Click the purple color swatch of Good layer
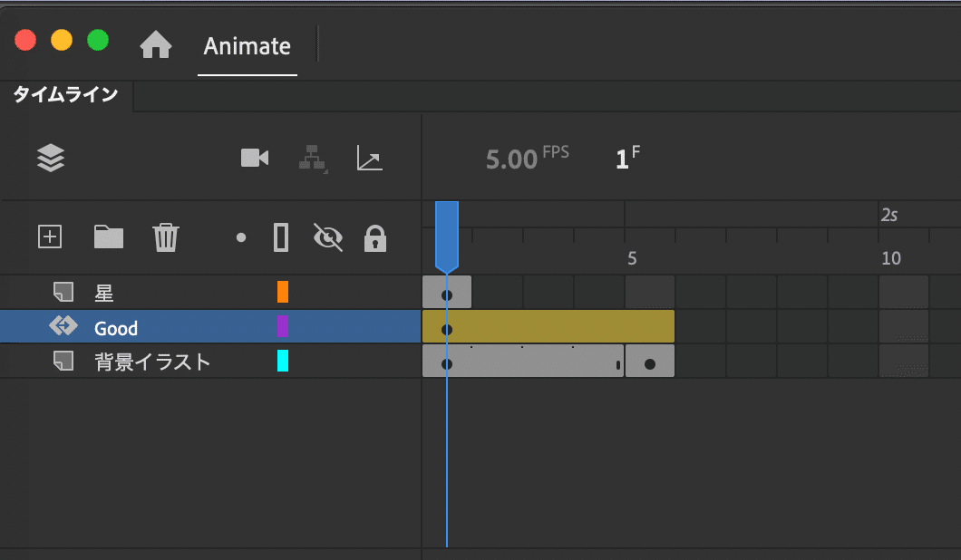Viewport: 961px width, 560px height. click(283, 326)
